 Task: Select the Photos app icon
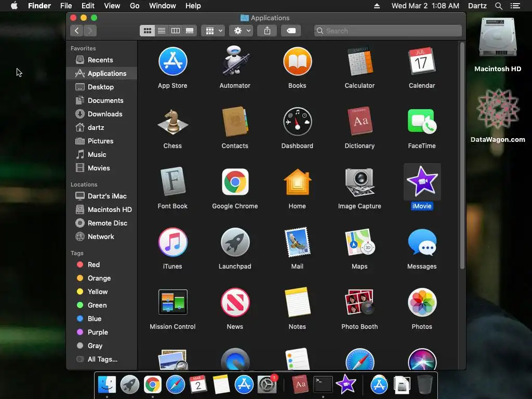[x=422, y=302]
